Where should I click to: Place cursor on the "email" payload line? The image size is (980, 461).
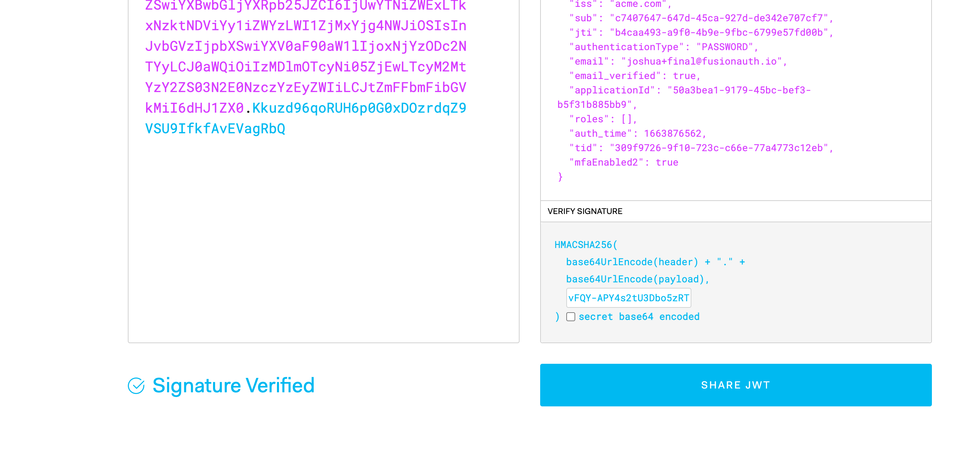[x=678, y=61]
